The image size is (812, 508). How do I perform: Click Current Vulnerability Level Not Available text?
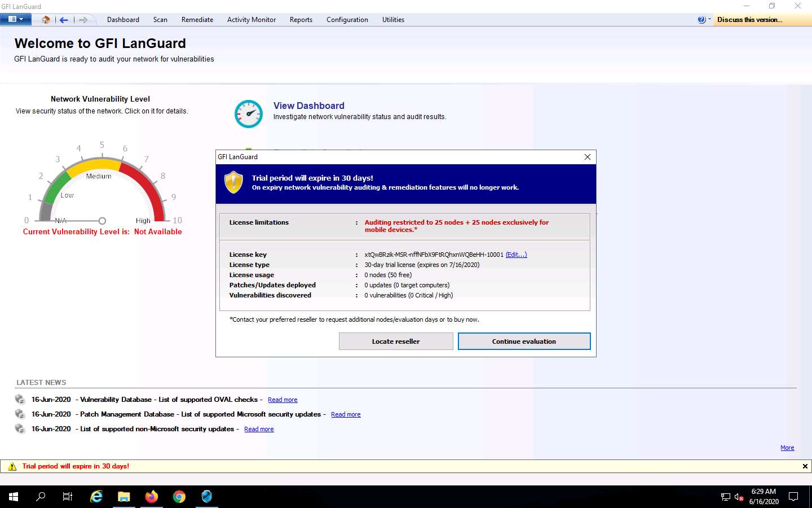pyautogui.click(x=102, y=231)
